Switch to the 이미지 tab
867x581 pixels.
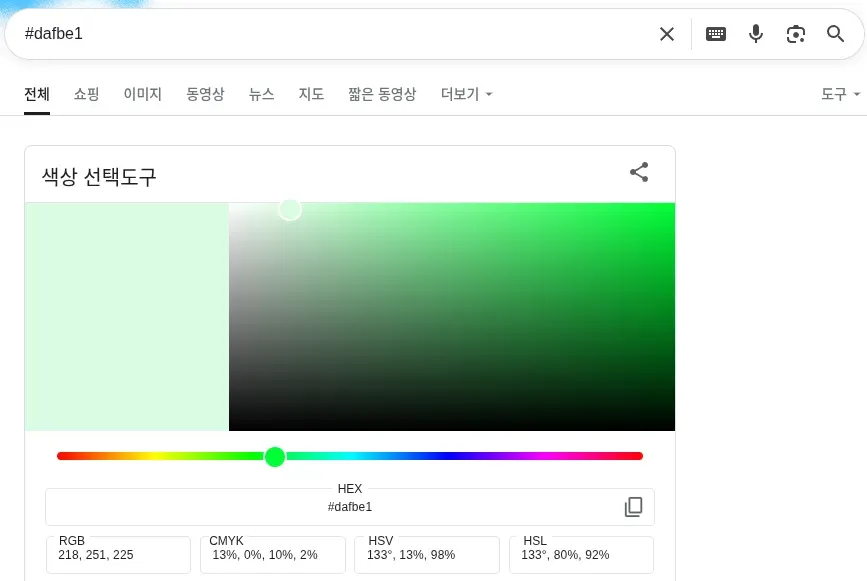(x=142, y=94)
